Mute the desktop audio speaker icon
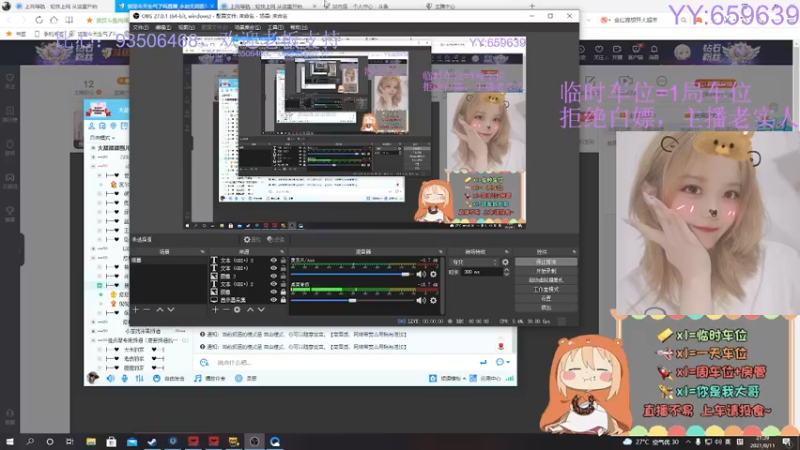This screenshot has height=450, width=800. tap(421, 301)
